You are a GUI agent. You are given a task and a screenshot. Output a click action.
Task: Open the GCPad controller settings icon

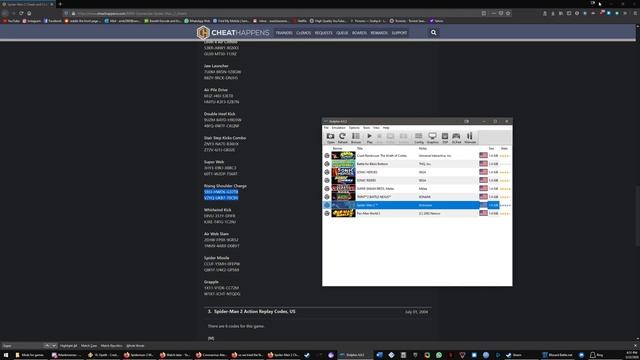(456, 138)
